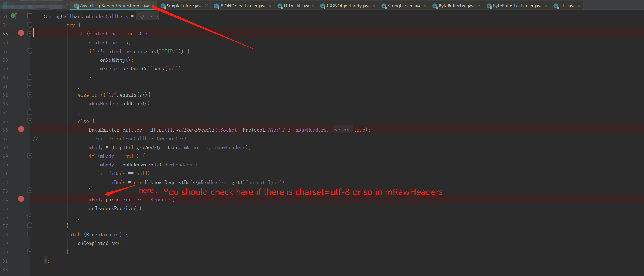644x276 pixels.
Task: Click onHeadersReceived() call
Action: [115, 208]
